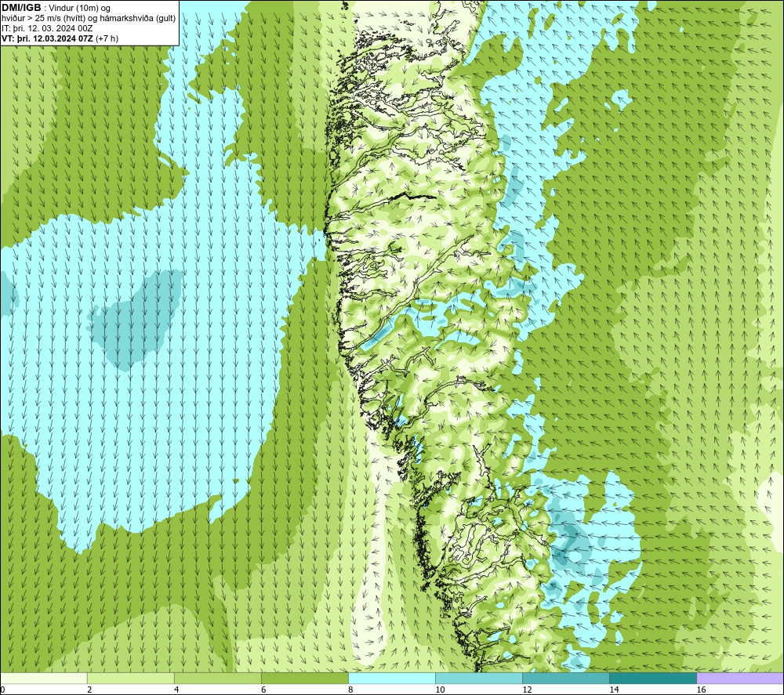Click the dark teal 14–16 m/s legend swatch
Screen dimensions: 784x695
[x=653, y=679]
